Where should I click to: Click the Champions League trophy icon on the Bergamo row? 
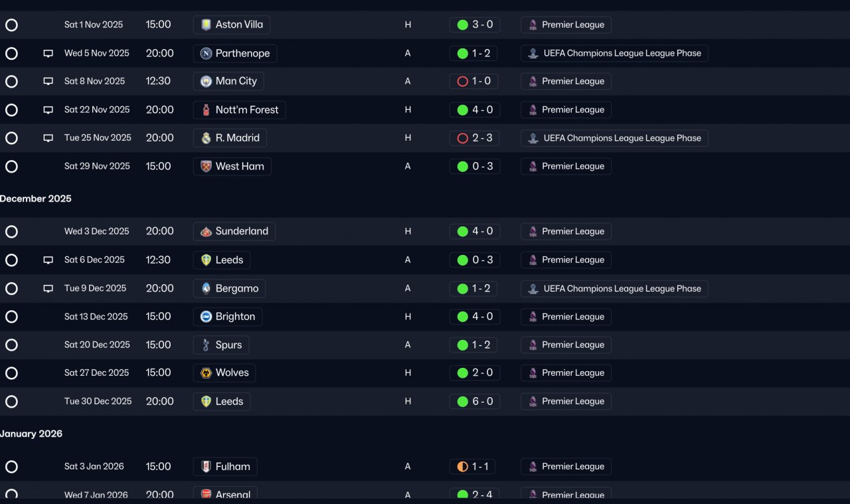(533, 289)
